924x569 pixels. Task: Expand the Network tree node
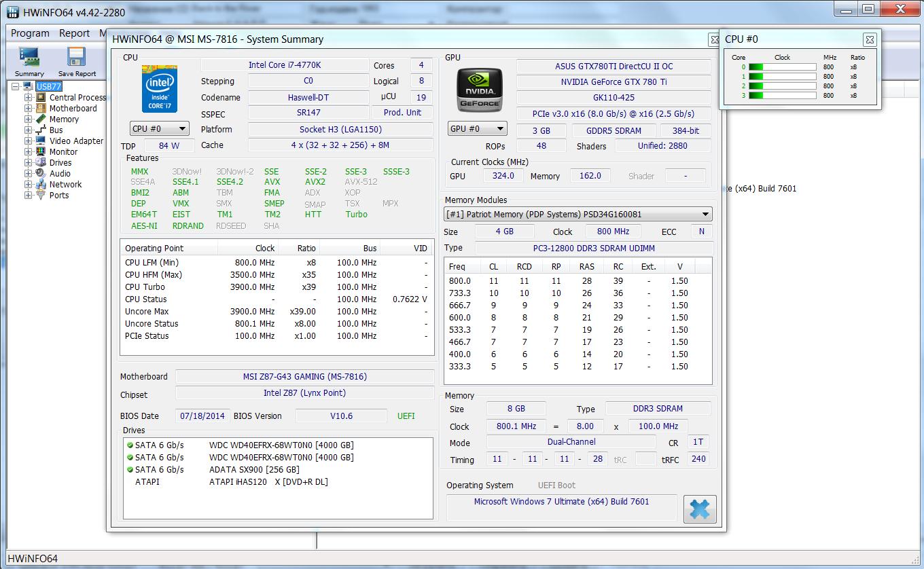tap(29, 184)
